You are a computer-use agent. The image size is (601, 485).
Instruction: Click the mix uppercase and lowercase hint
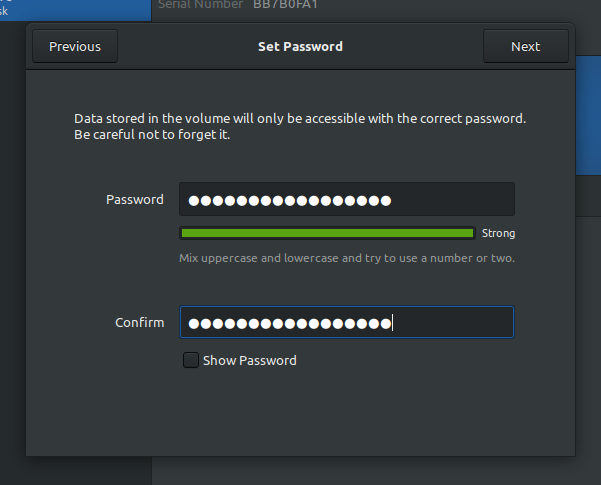coord(346,258)
